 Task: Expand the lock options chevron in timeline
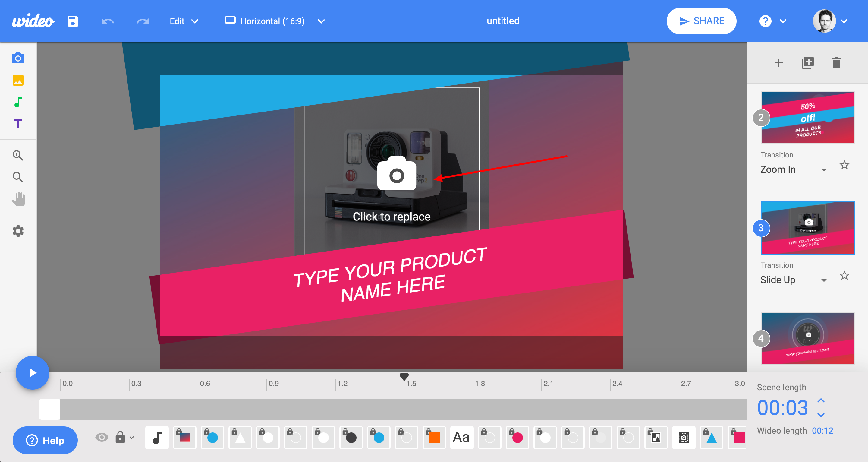pos(132,437)
